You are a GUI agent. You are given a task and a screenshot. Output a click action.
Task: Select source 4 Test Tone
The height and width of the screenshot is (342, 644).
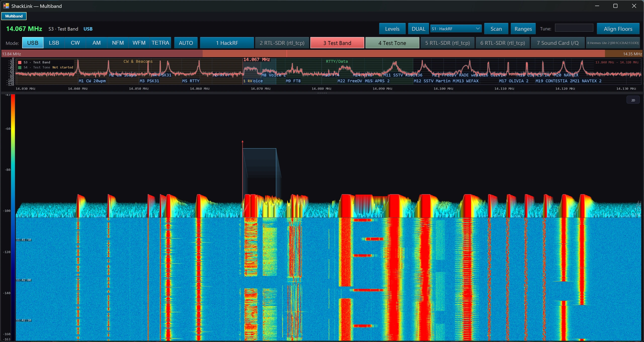392,43
